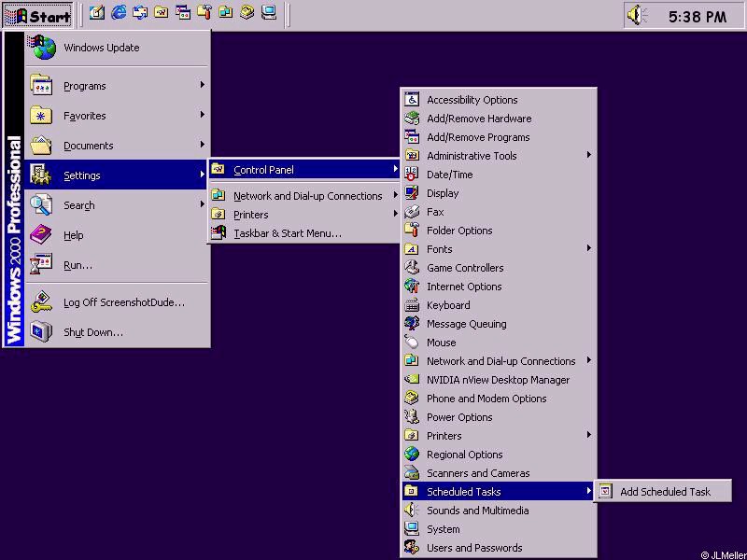This screenshot has height=560, width=747.
Task: Expand the Favorites submenu arrow
Action: [x=203, y=115]
